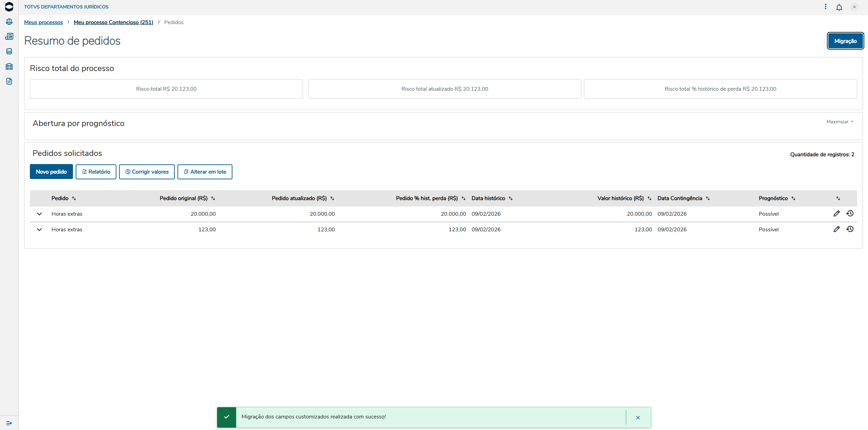Open the three-dots options menu
The image size is (868, 430).
click(x=825, y=7)
